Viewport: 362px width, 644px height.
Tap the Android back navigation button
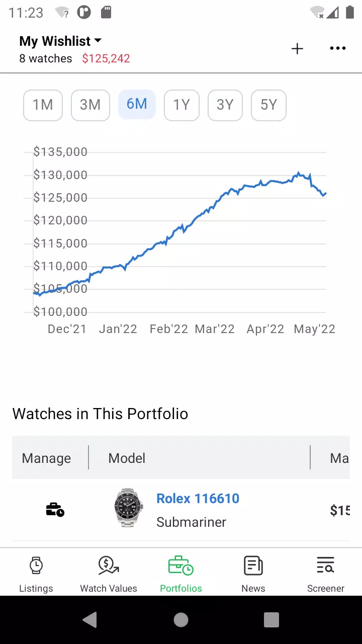pyautogui.click(x=90, y=620)
